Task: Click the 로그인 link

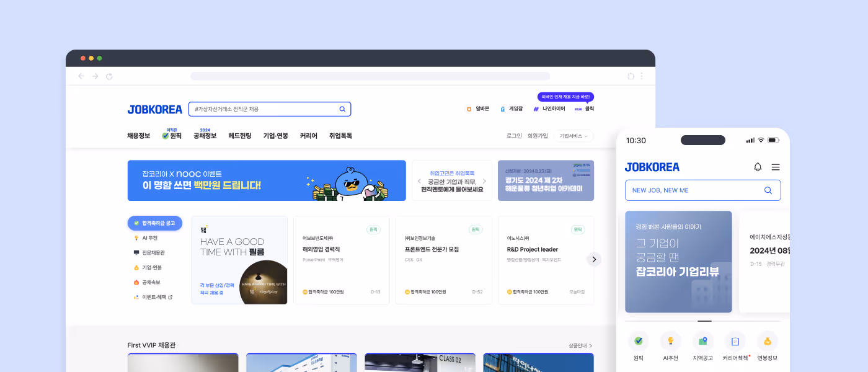Action: [514, 136]
